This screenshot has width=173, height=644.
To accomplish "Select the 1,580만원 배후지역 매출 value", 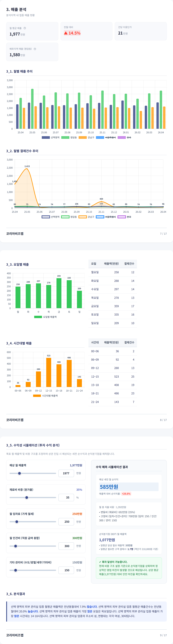I will click(17, 55).
